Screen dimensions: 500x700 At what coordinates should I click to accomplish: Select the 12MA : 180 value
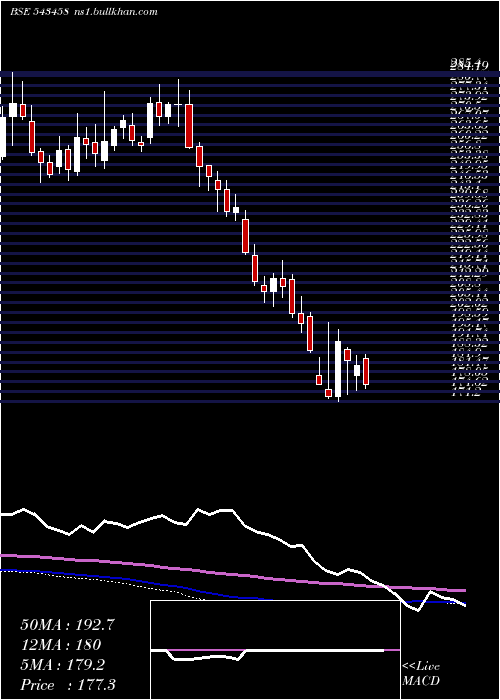[x=61, y=645]
